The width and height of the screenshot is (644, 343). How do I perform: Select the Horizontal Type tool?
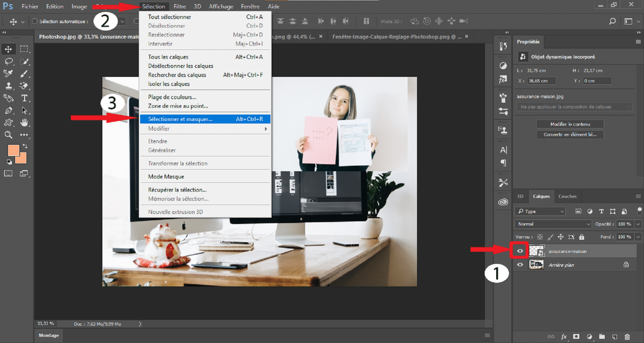[x=24, y=98]
